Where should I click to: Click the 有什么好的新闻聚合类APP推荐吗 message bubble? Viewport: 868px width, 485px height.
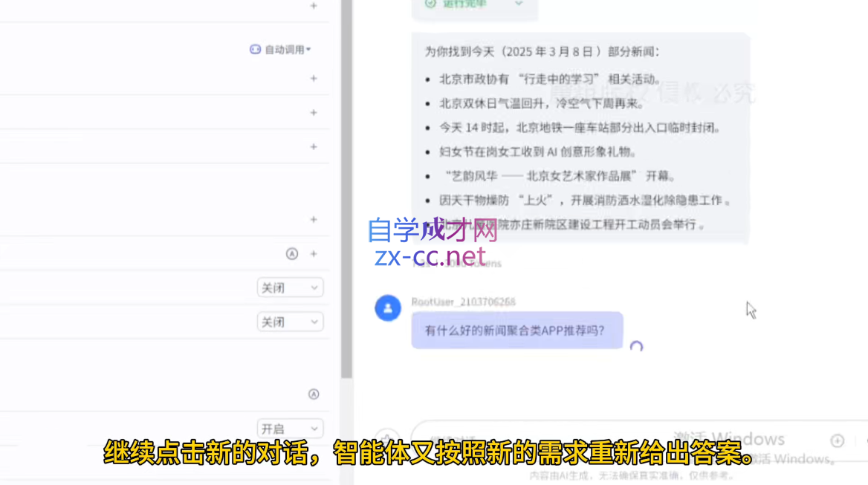coord(517,331)
